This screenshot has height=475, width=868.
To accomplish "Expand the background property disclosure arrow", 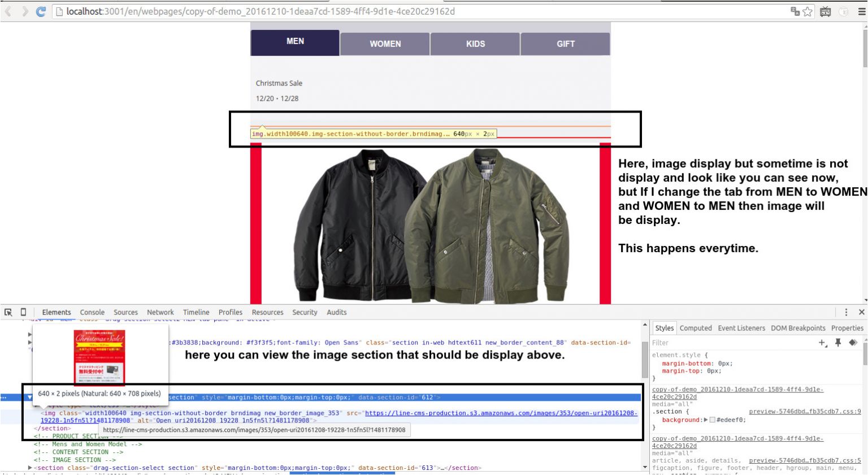I will [705, 420].
